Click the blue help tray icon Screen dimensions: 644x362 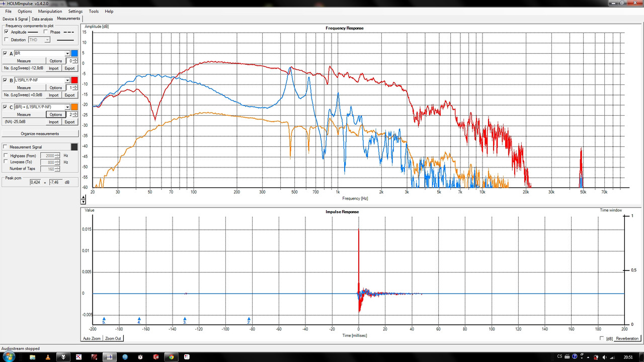(575, 356)
